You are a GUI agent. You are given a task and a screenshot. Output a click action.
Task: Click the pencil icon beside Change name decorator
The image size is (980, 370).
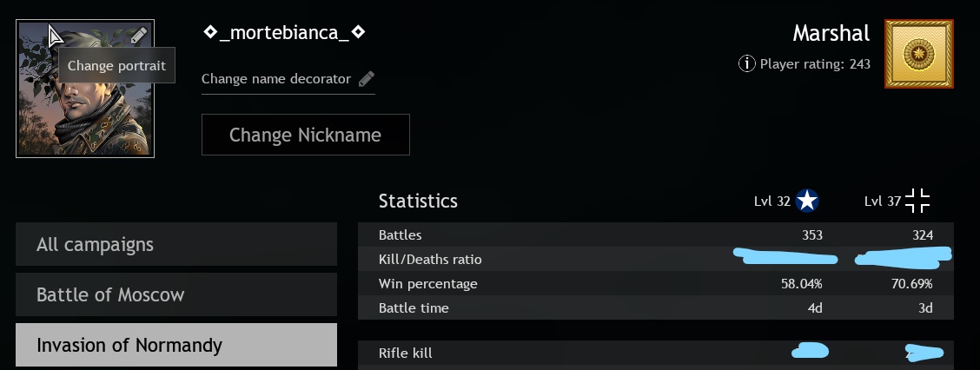367,79
